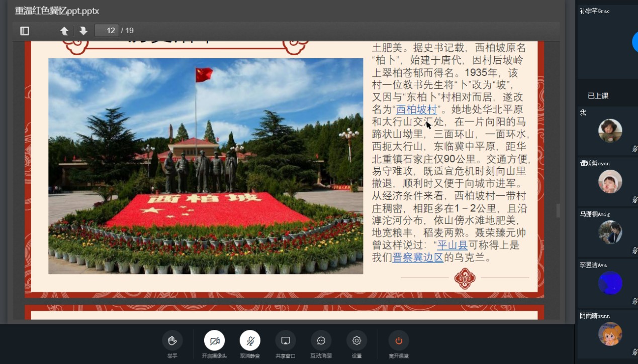The width and height of the screenshot is (638, 364).
Task: Open the share window (共享窗口) option
Action: pyautogui.click(x=286, y=341)
